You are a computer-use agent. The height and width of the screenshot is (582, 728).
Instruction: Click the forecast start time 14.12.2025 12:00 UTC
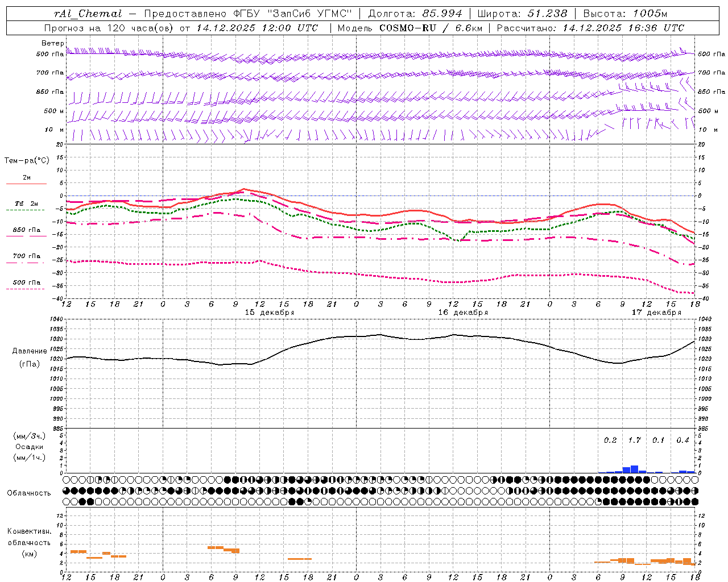tap(257, 28)
